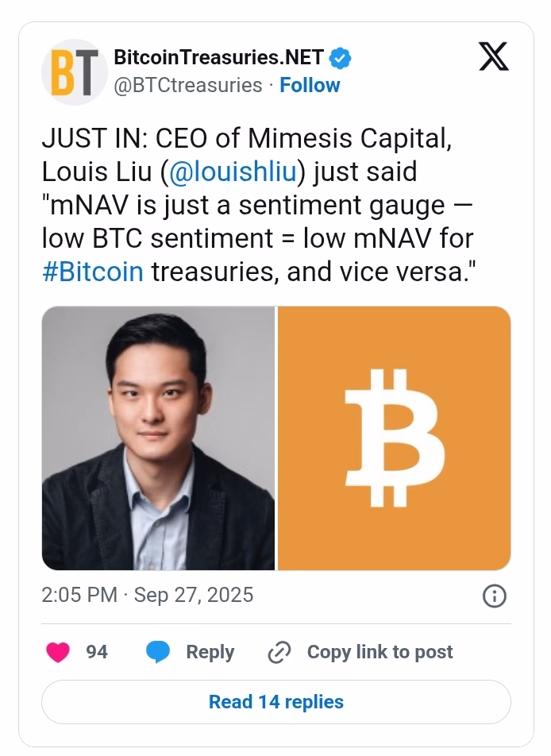
Task: Open Read 14 replies
Action: (275, 702)
